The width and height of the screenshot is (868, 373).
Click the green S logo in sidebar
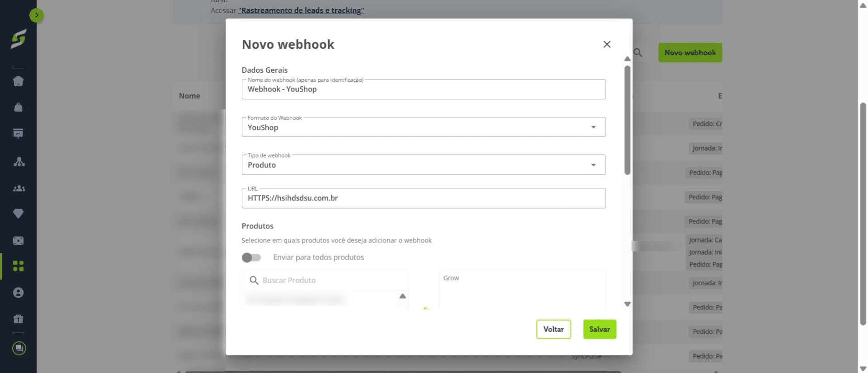pyautogui.click(x=19, y=39)
